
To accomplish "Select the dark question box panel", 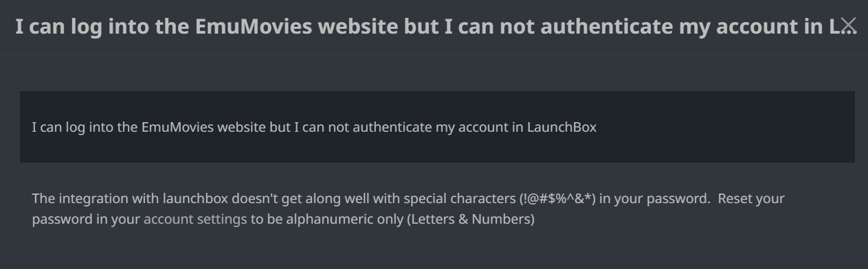I will [437, 127].
